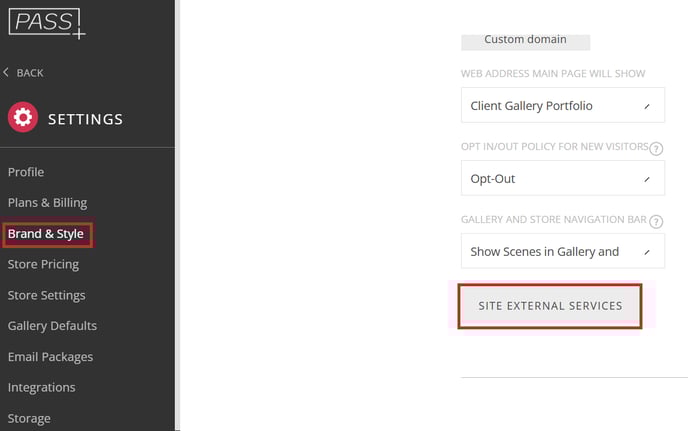The image size is (688, 431).
Task: Expand the Opt-Out policy dropdown
Action: click(x=563, y=178)
